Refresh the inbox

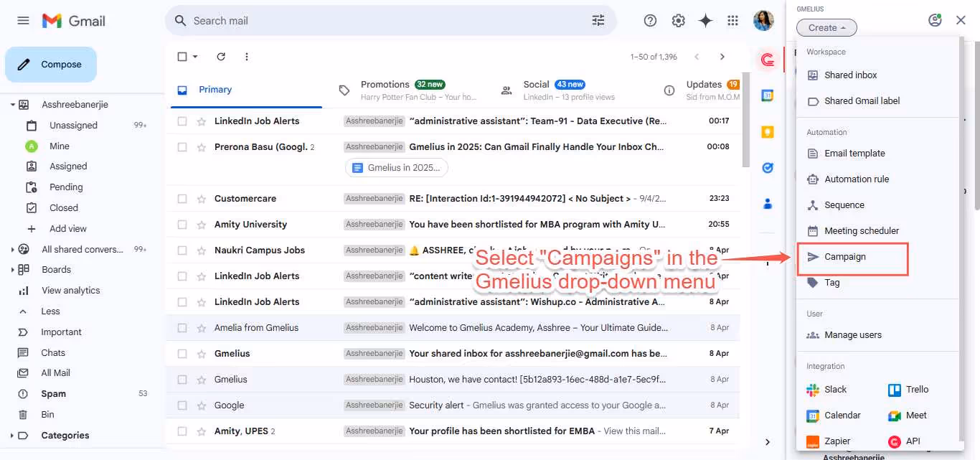point(220,56)
